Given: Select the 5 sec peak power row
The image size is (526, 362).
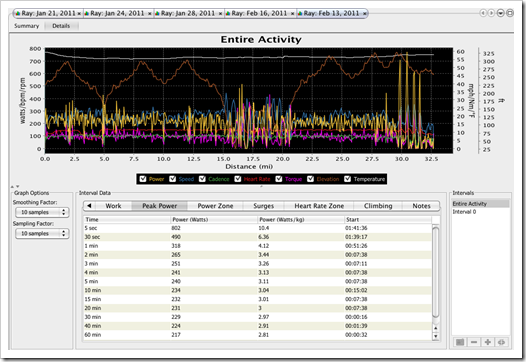Looking at the screenshot, I should click(258, 228).
